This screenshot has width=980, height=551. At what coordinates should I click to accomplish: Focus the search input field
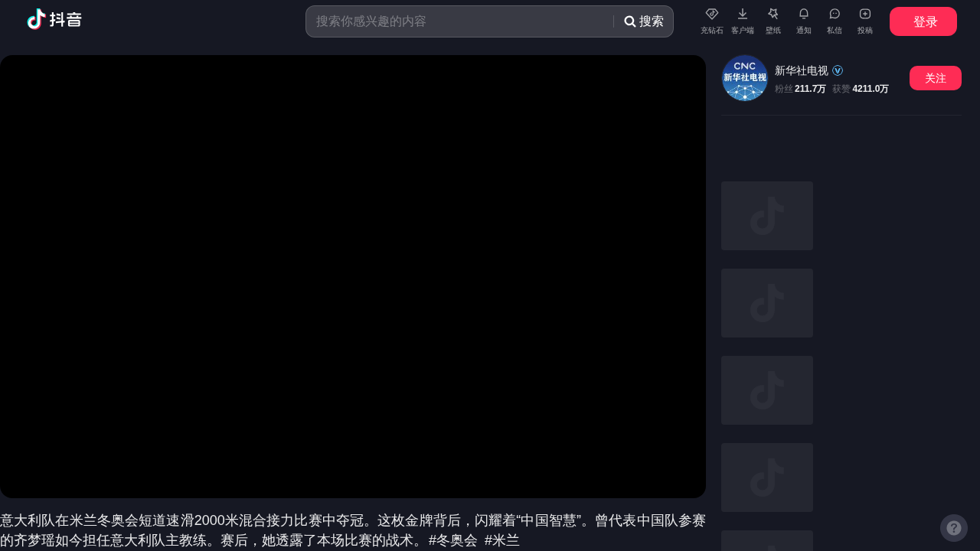459,21
